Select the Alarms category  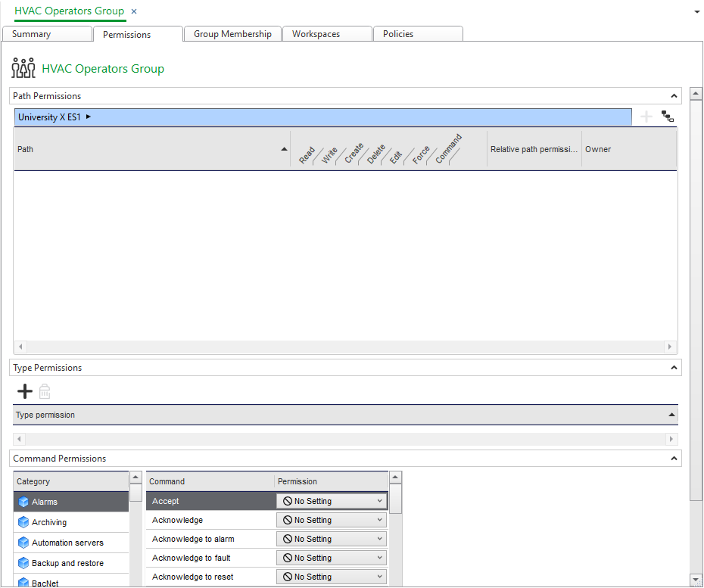[71, 502]
